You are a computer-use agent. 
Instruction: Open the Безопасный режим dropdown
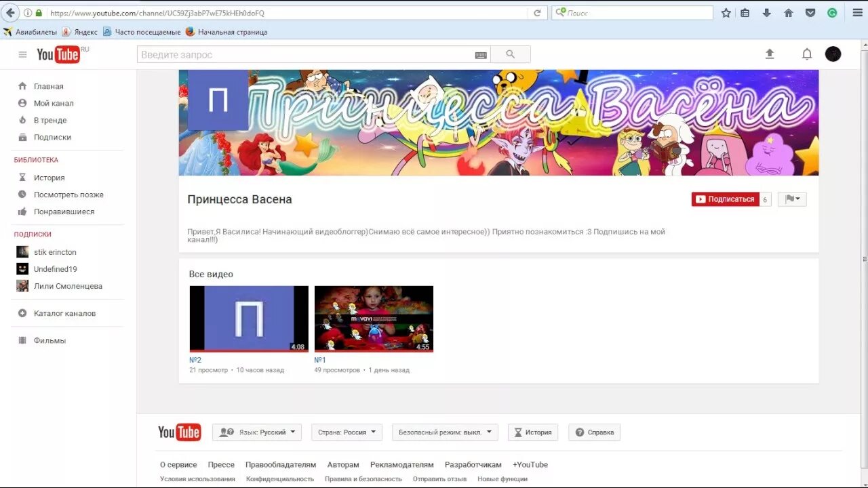pyautogui.click(x=445, y=432)
